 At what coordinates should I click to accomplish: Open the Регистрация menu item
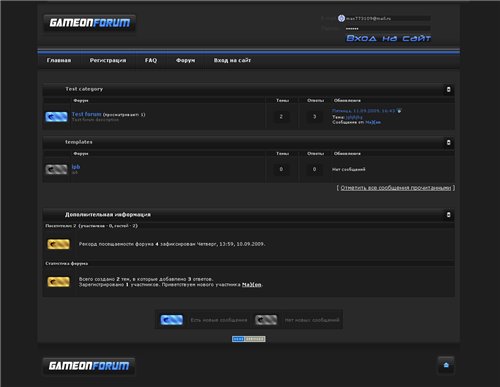[108, 60]
